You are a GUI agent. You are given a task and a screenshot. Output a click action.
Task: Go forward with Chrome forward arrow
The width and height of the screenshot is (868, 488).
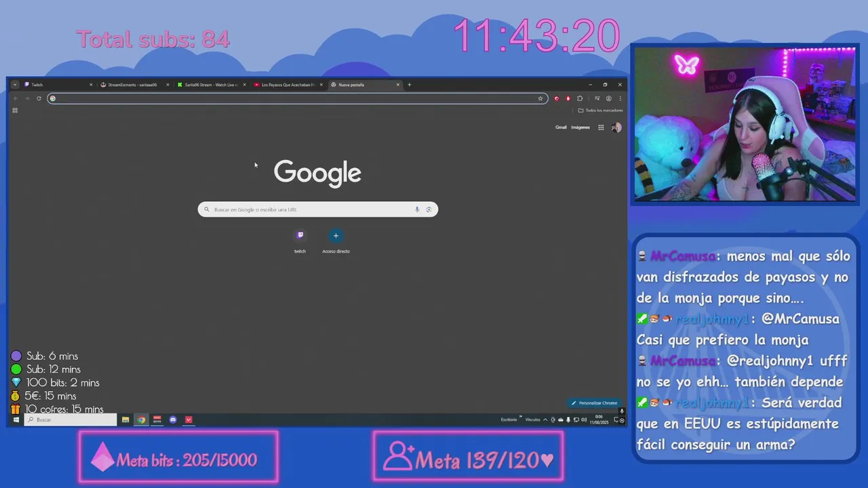click(x=27, y=98)
